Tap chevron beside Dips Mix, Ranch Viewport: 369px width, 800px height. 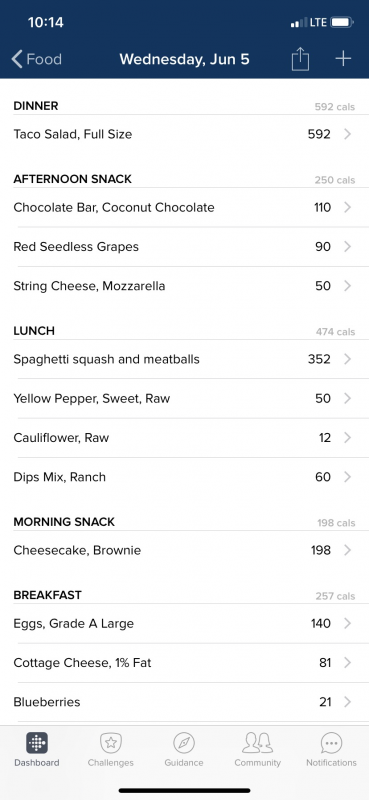coord(348,477)
